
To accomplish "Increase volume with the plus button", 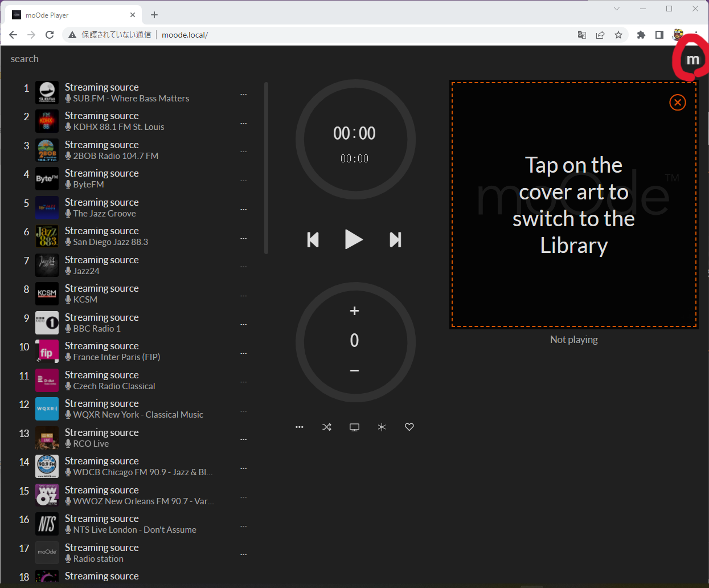I will 354,311.
